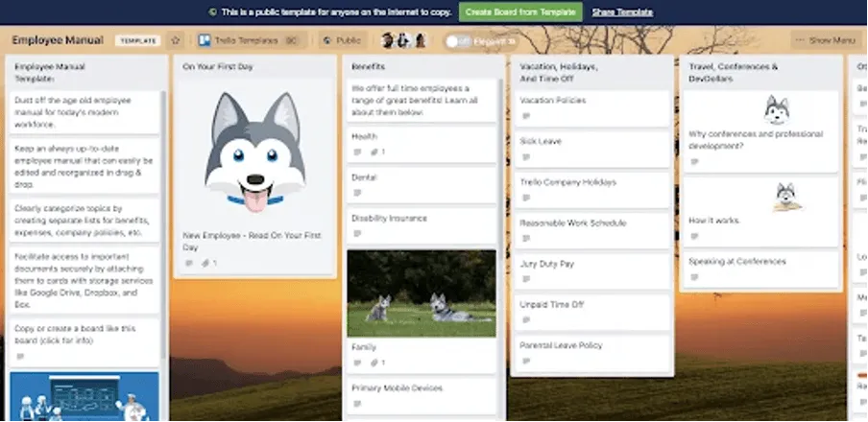Open the Family card dog photo
Viewport: 868px width, 422px height.
pyautogui.click(x=421, y=293)
